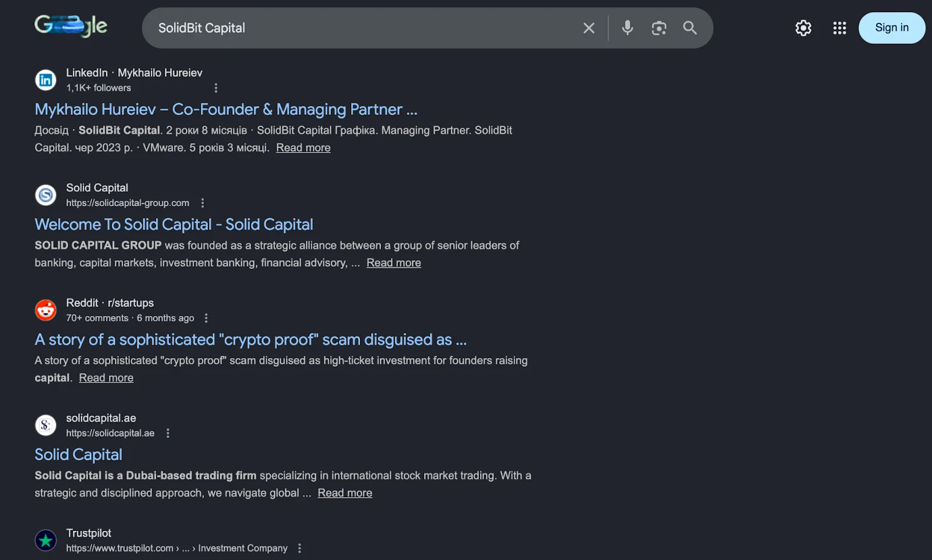Open Google Lens image search
The width and height of the screenshot is (932, 560).
pyautogui.click(x=659, y=27)
